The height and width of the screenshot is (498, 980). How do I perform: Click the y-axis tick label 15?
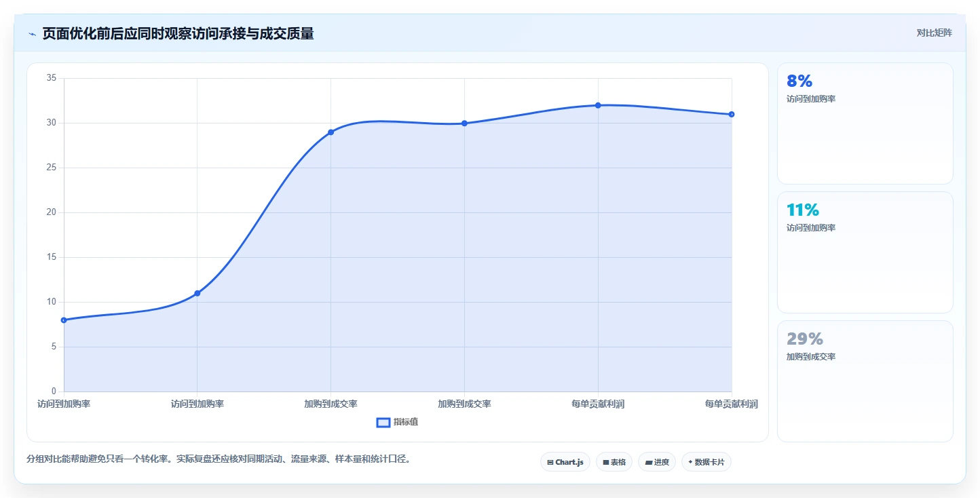click(52, 257)
